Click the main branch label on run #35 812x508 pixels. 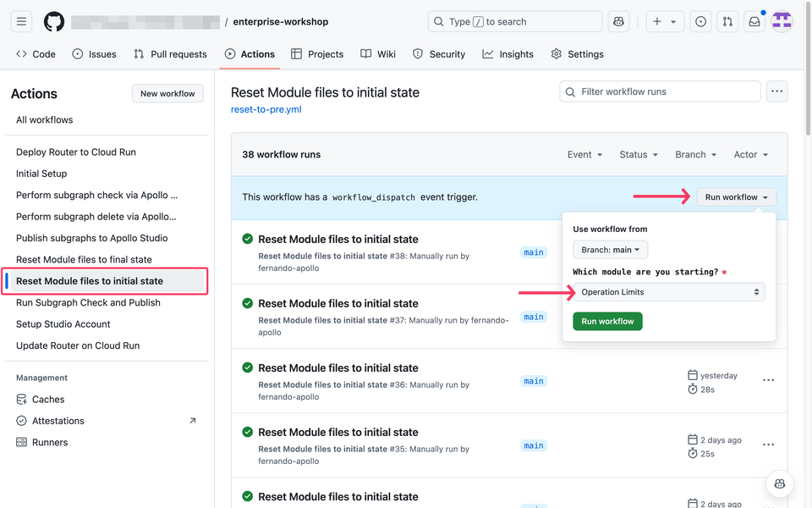tap(534, 445)
